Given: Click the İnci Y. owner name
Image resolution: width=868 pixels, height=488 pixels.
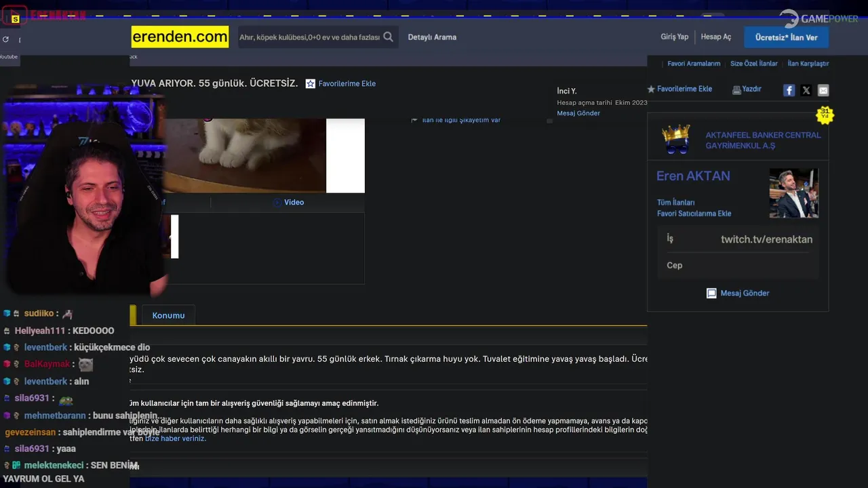Looking at the screenshot, I should coord(567,91).
